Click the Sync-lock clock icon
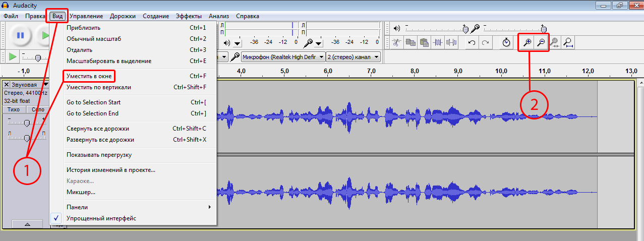 [x=506, y=43]
